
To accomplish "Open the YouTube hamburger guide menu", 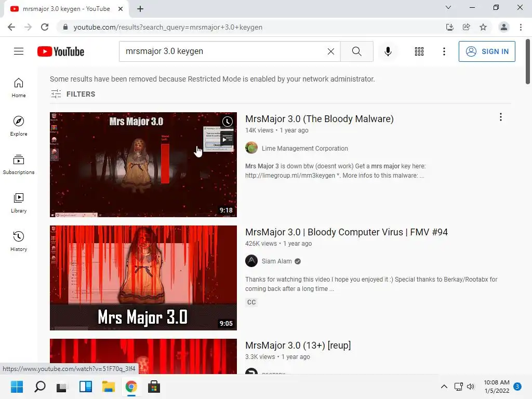I will (x=19, y=51).
